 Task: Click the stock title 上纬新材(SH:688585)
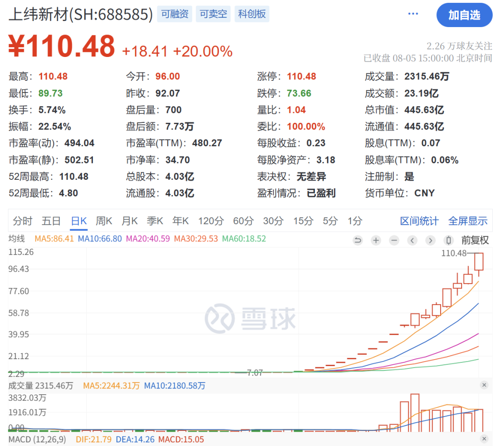coord(81,14)
